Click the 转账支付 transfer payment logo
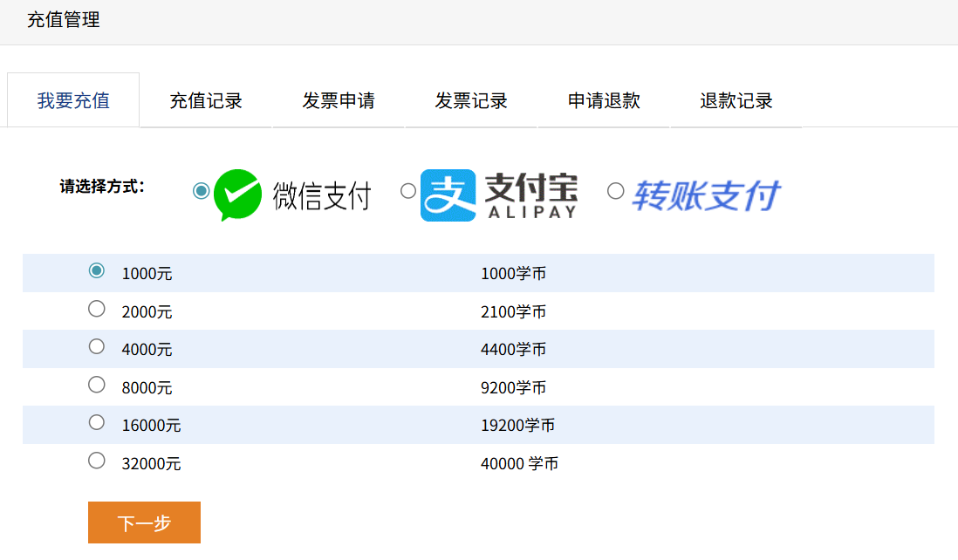This screenshot has width=958, height=560. coord(706,195)
